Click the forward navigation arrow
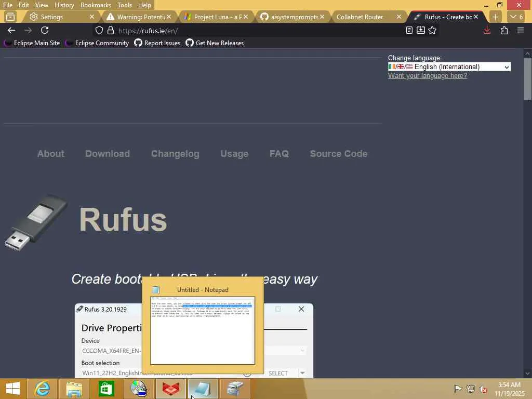Viewport: 532px width, 399px height. click(28, 31)
